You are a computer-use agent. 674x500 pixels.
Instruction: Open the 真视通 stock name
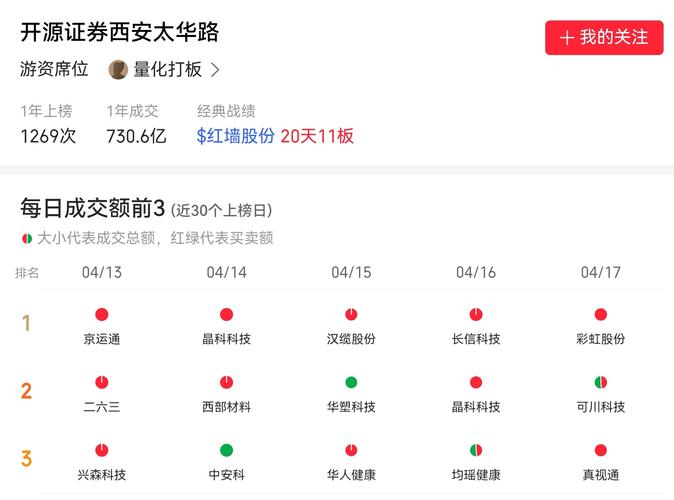click(600, 475)
